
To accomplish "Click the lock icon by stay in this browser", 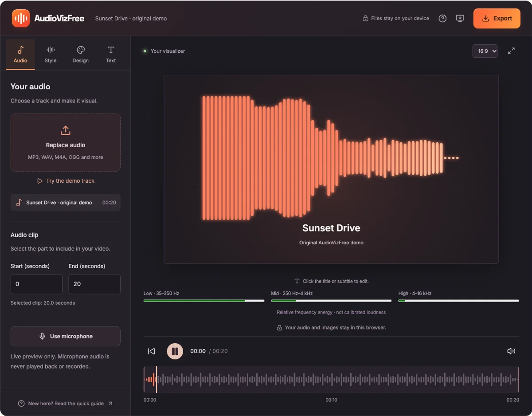I will pyautogui.click(x=279, y=328).
